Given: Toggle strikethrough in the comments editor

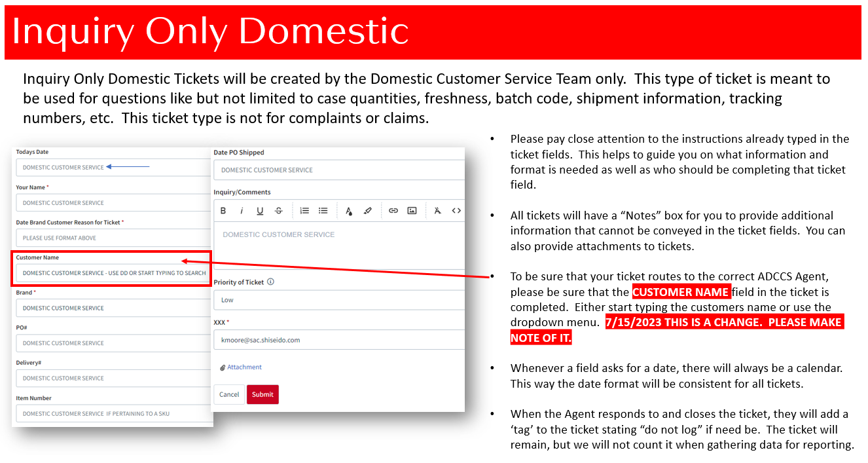Looking at the screenshot, I should pos(279,211).
